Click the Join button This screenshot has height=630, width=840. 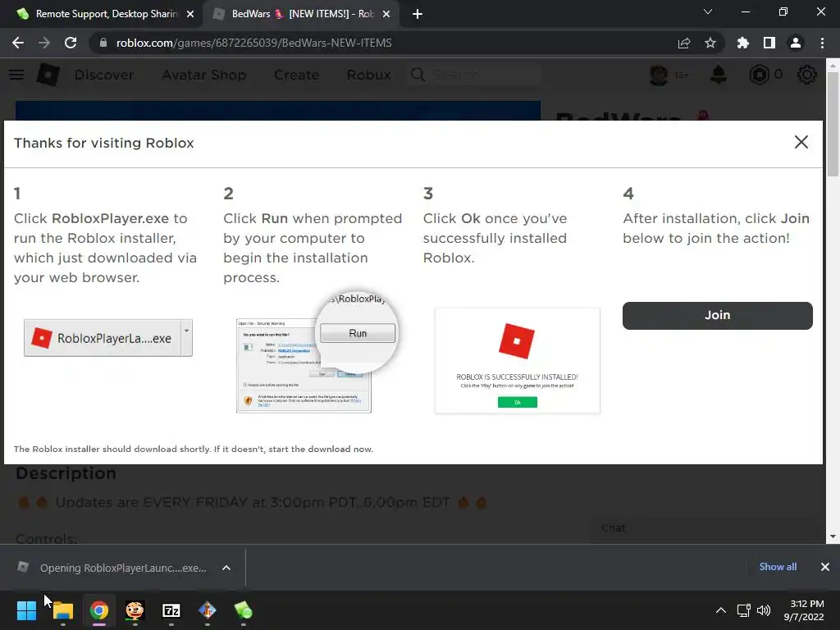[717, 315]
